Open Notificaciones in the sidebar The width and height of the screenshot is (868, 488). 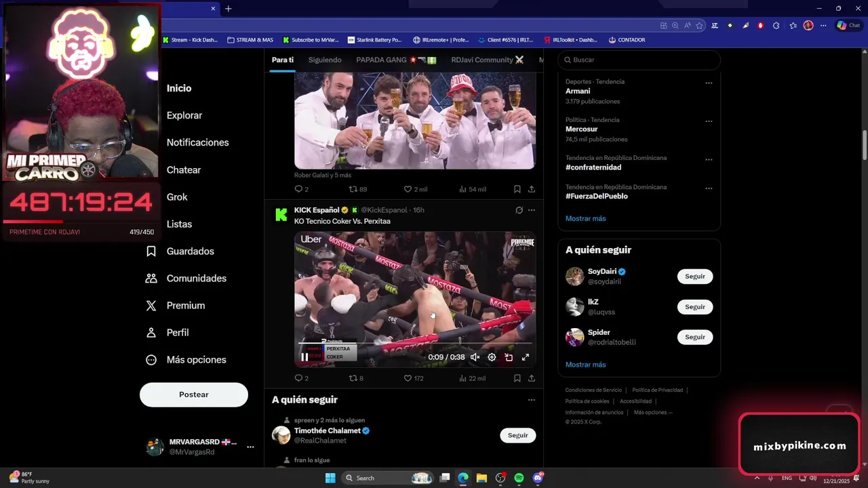(x=197, y=142)
